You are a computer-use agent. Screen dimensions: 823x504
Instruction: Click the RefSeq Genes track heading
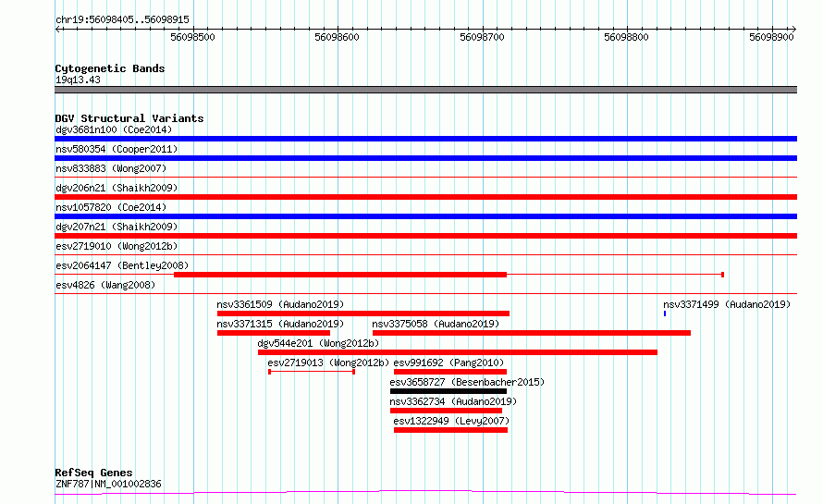click(93, 473)
